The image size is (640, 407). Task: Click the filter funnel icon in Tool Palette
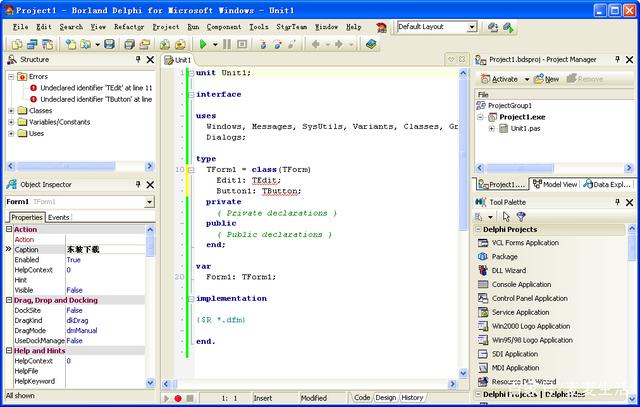tap(521, 216)
